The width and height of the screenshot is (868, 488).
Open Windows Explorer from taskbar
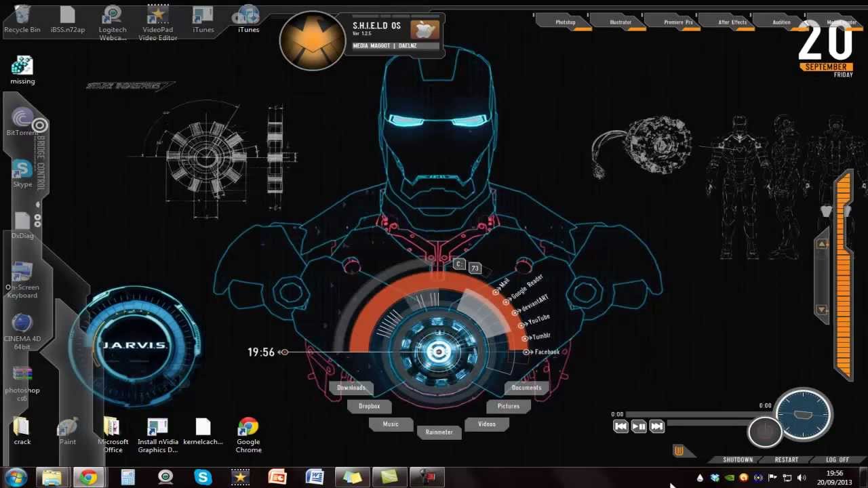[x=52, y=477]
